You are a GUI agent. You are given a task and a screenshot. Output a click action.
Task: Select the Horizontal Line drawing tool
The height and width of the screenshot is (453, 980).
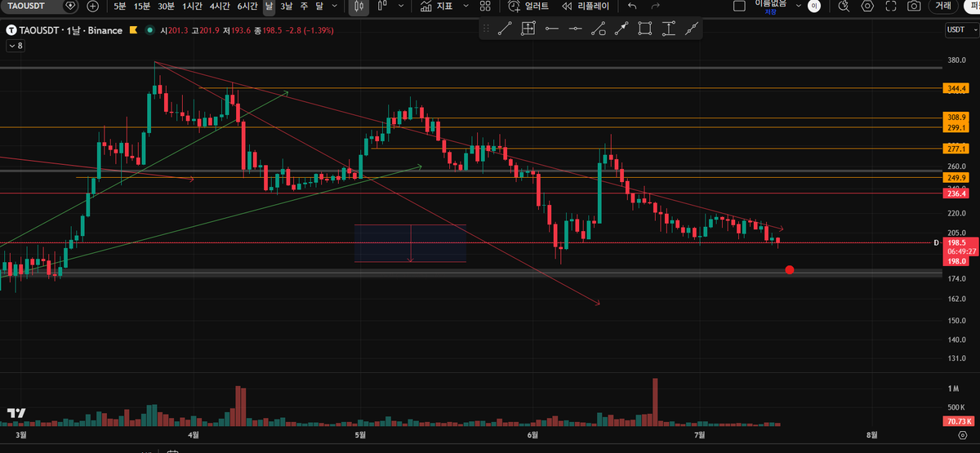point(552,29)
